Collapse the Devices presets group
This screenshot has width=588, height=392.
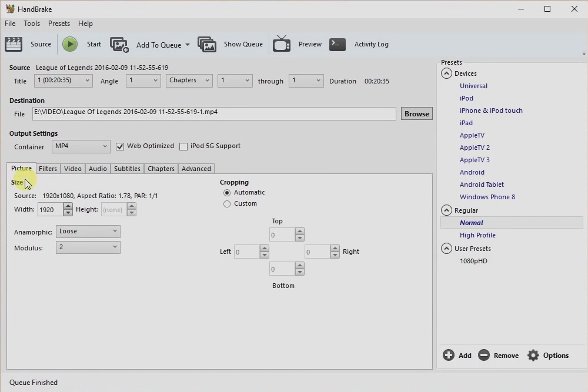446,73
